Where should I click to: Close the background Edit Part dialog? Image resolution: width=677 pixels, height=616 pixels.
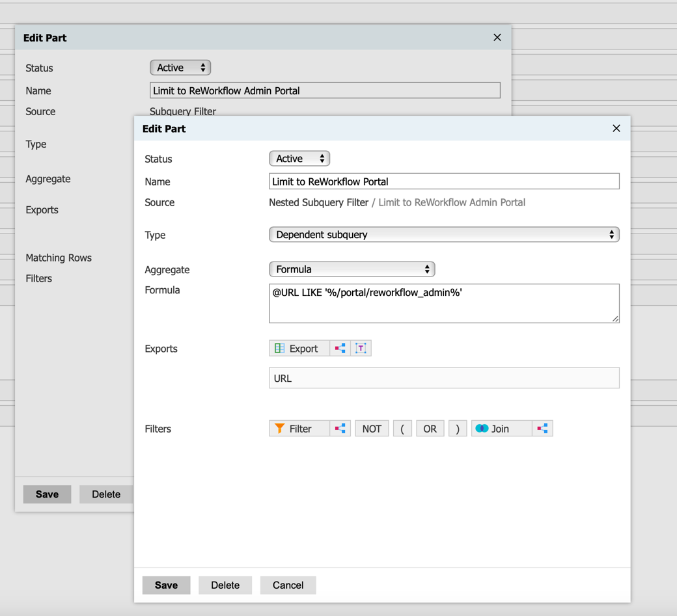497,37
